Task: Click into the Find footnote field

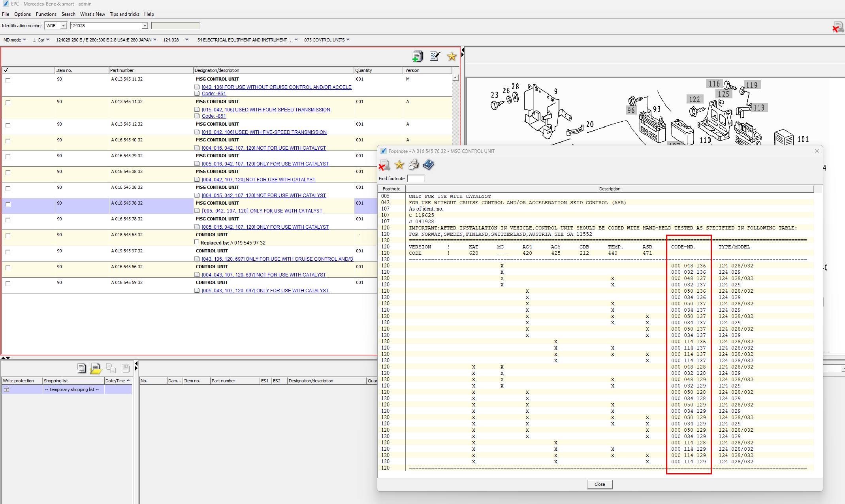Action: (416, 179)
